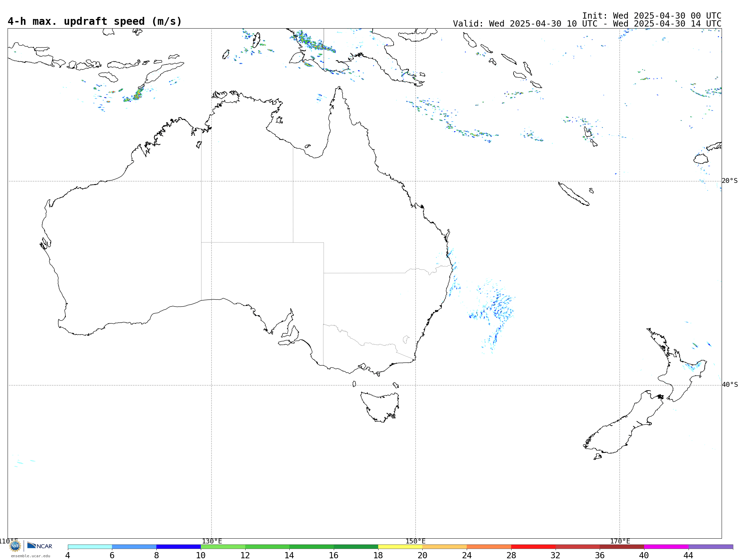This screenshot has height=560, width=744.
Task: Click the 150°E longitude label
Action: [415, 541]
